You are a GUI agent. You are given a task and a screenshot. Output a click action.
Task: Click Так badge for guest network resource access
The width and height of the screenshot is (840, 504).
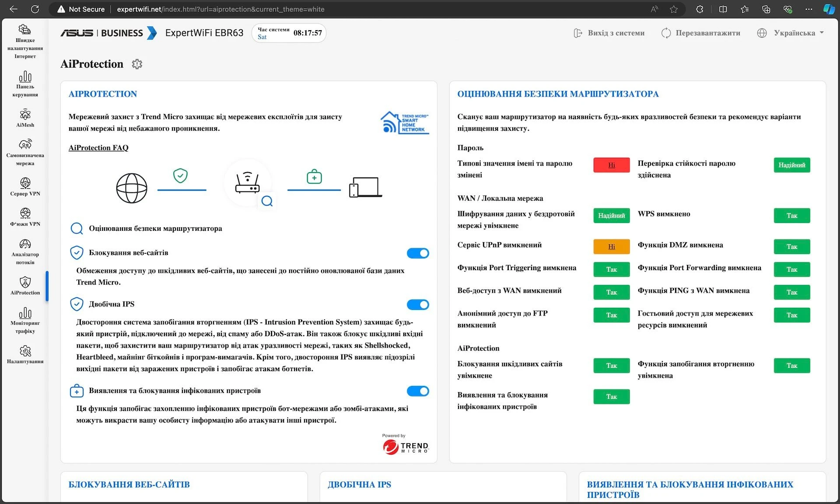coord(792,315)
